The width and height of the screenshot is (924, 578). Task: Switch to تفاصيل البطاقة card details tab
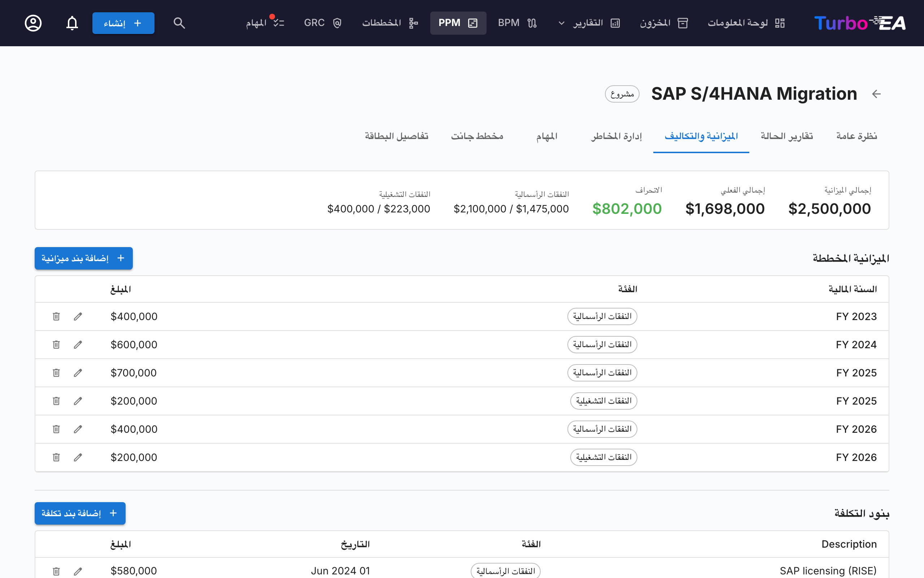[x=396, y=136]
